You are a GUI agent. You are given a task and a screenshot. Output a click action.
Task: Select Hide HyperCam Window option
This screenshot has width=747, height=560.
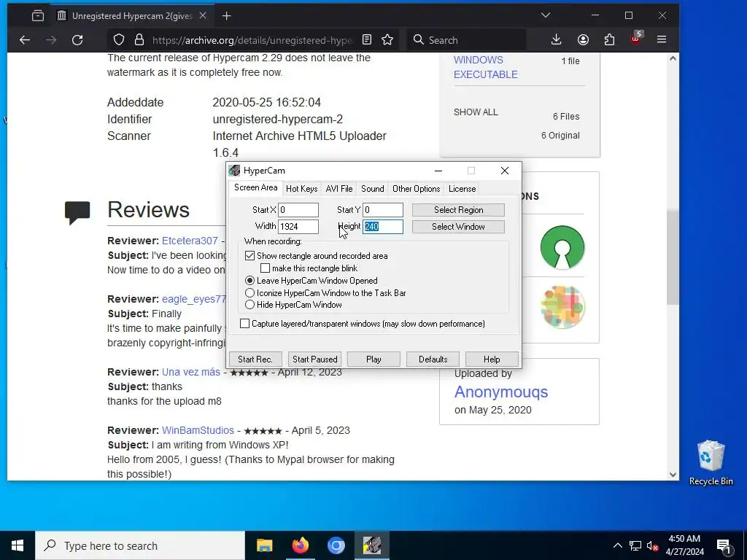[x=249, y=305]
